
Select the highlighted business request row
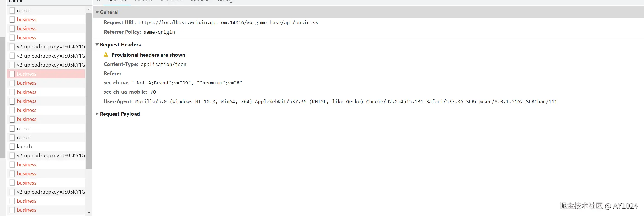tap(46, 74)
